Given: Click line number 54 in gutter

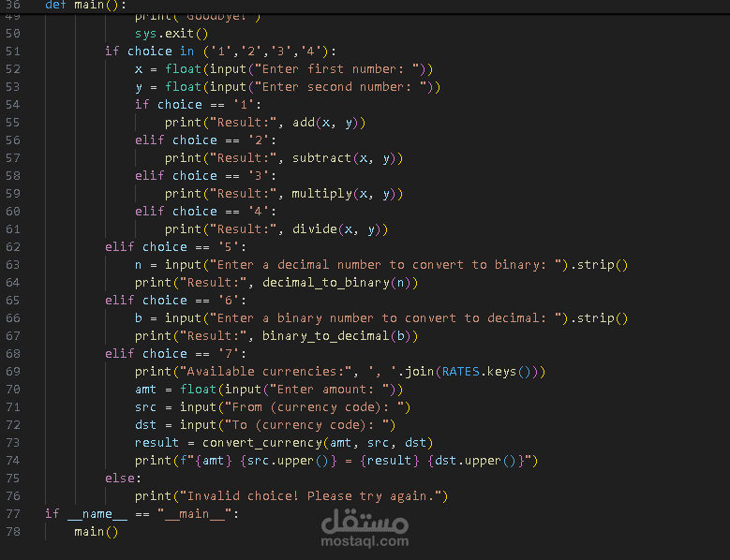Looking at the screenshot, I should click(x=13, y=105).
